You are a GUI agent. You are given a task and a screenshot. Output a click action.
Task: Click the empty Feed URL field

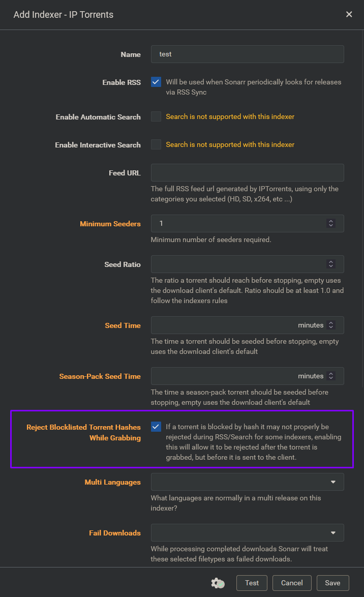point(247,173)
